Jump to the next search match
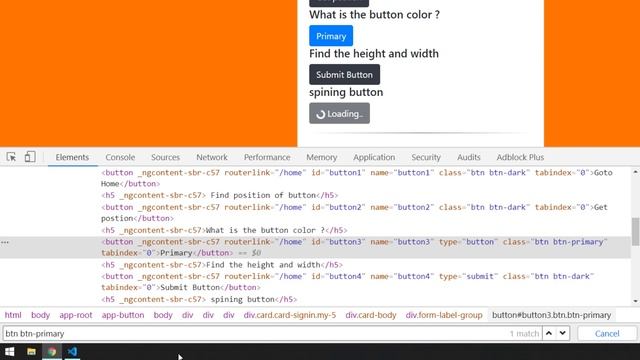Viewport: 640px width, 360px height. 563,333
